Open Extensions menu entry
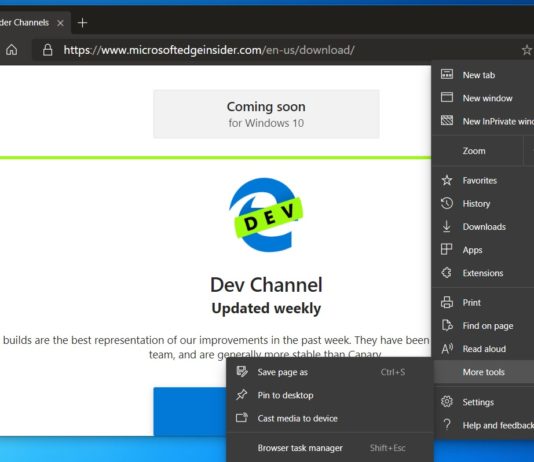This screenshot has width=534, height=462. pyautogui.click(x=483, y=273)
